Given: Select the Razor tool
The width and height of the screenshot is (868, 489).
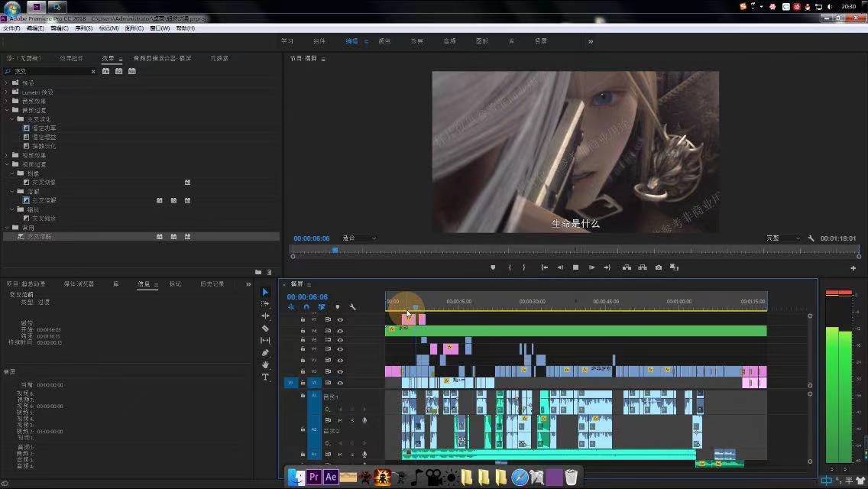Looking at the screenshot, I should pos(265,328).
